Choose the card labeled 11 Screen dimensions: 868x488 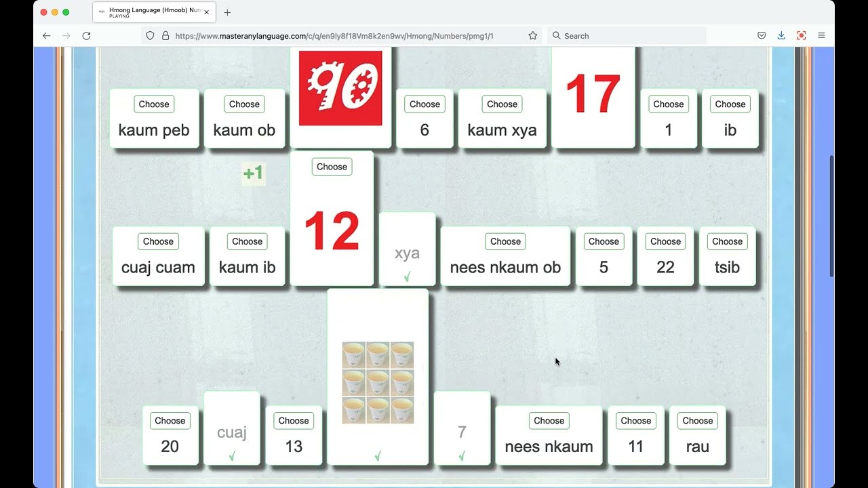635,421
